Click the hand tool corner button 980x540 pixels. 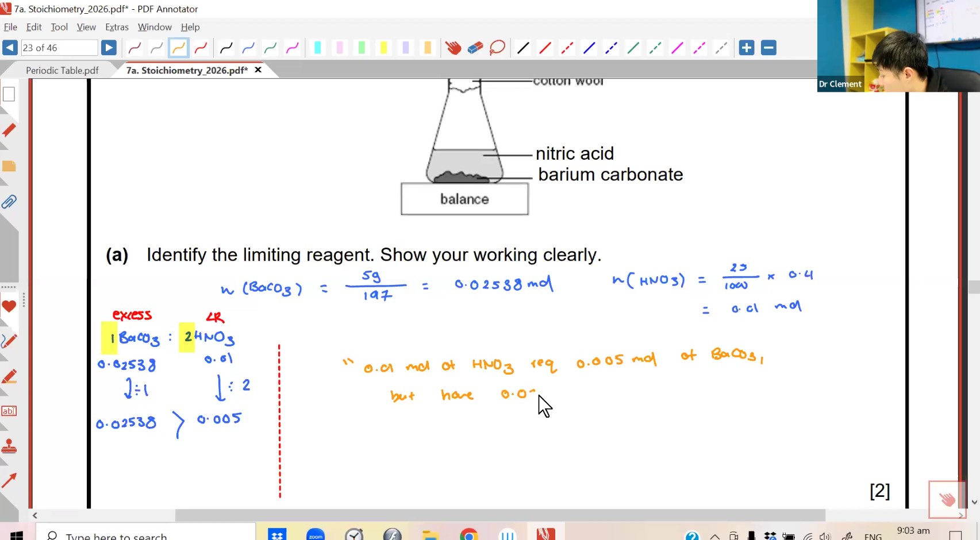(x=947, y=499)
